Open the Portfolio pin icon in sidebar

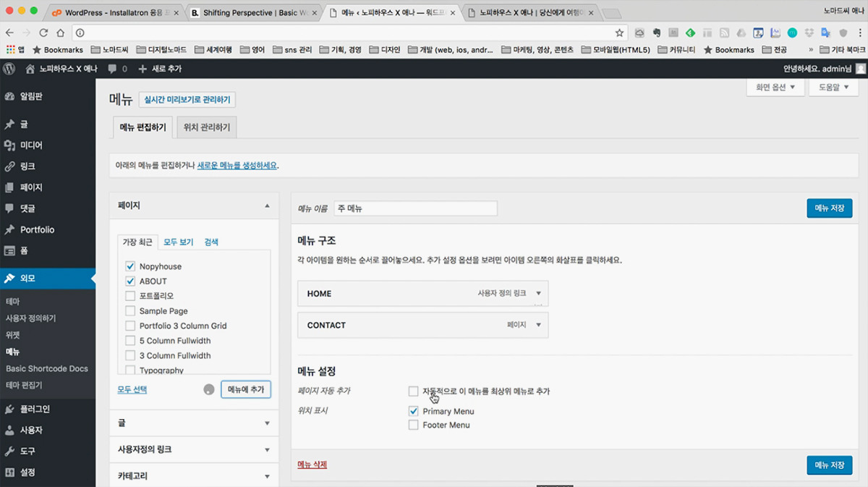point(9,229)
